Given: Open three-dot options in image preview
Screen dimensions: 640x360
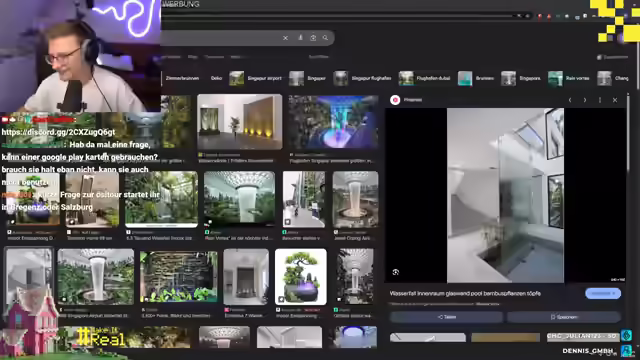Looking at the screenshot, I should click(600, 100).
